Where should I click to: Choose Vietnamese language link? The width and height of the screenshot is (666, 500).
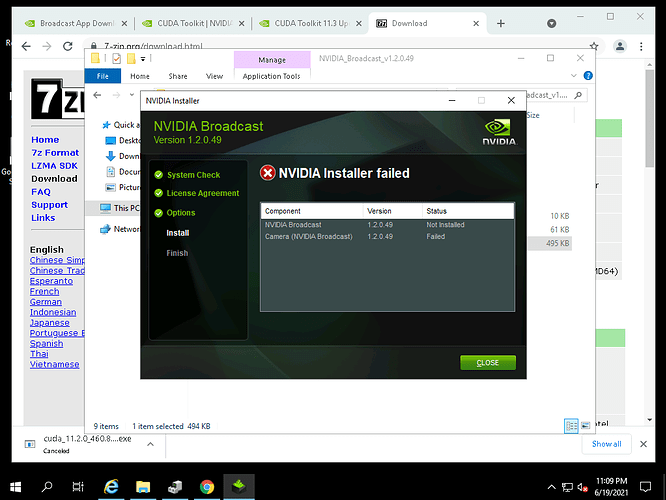click(54, 364)
